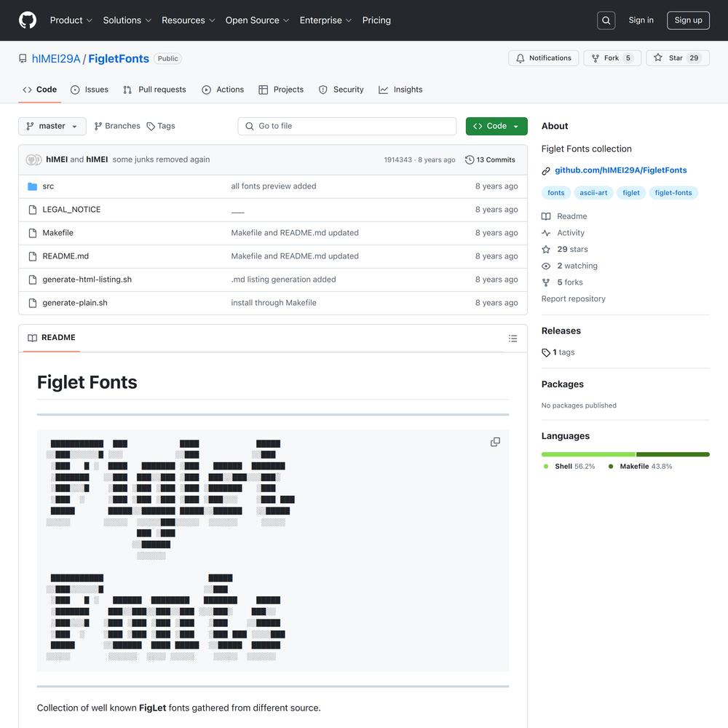728x728 pixels.
Task: Click the Makefile 43.8% language legend
Action: pyautogui.click(x=640, y=467)
